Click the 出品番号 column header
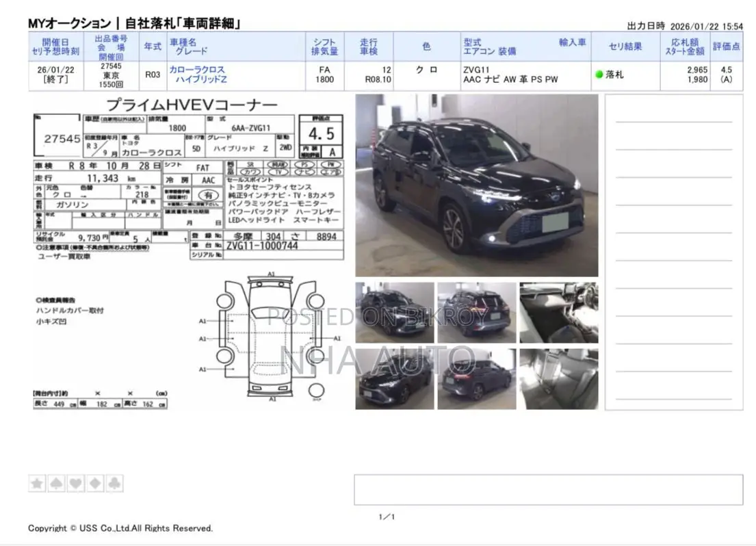Screen dimensions: 756x546 click(x=111, y=47)
